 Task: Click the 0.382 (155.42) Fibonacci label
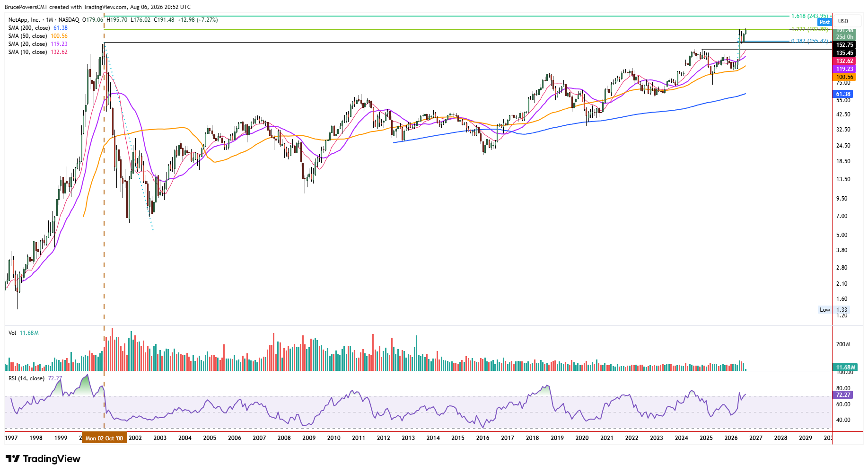click(x=810, y=41)
